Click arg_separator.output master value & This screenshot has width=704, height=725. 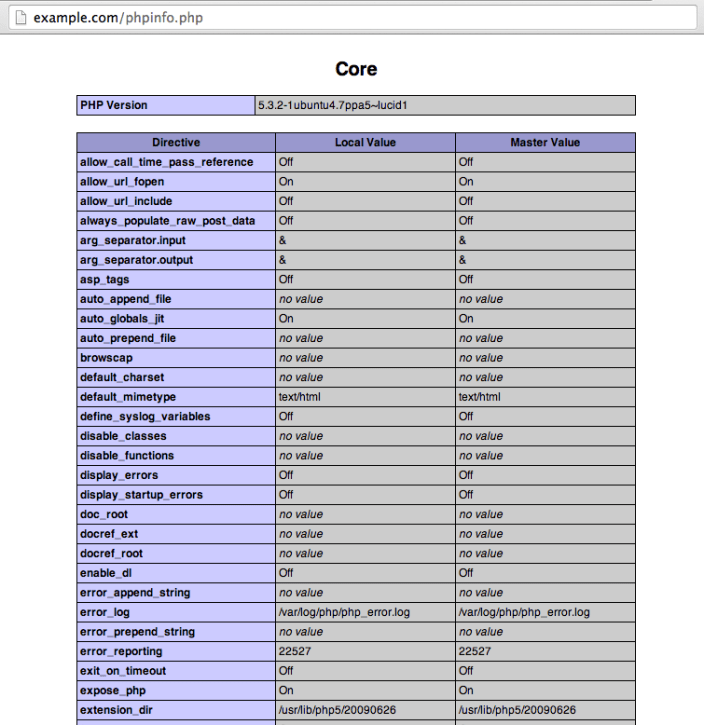coord(462,260)
